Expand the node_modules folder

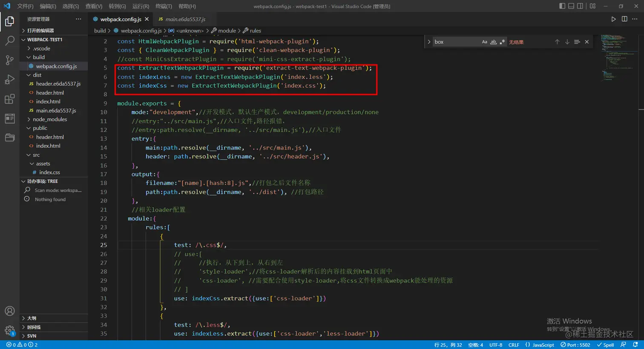(54, 119)
